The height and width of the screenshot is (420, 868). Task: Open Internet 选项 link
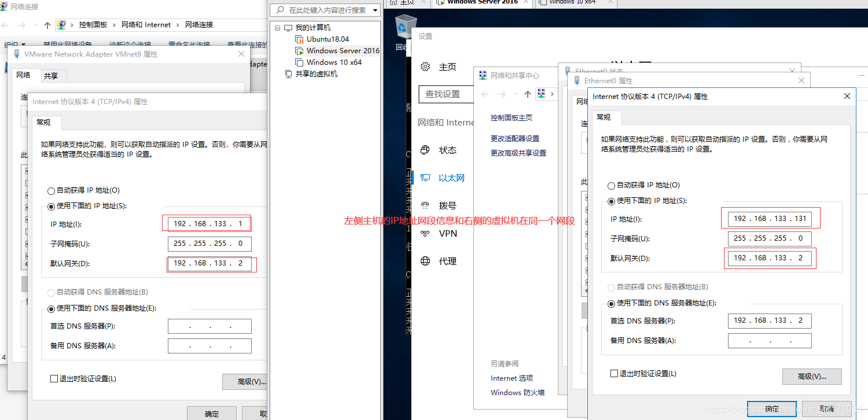click(x=512, y=378)
